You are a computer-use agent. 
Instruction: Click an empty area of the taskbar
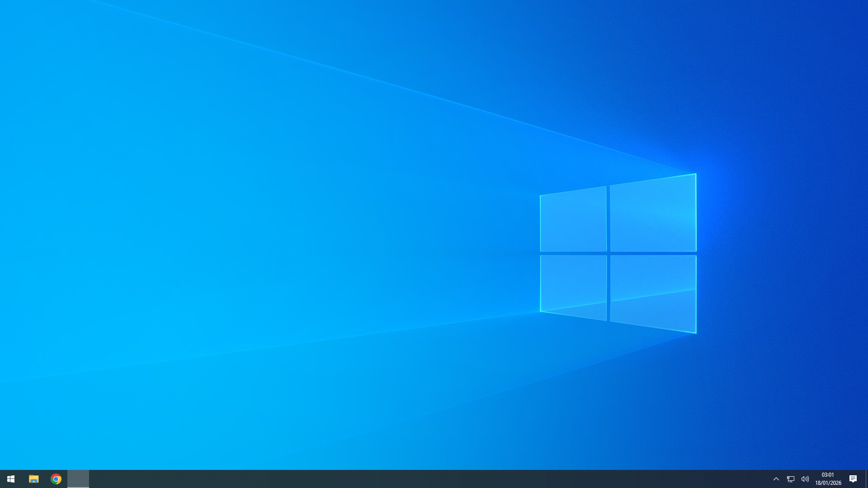pyautogui.click(x=407, y=479)
